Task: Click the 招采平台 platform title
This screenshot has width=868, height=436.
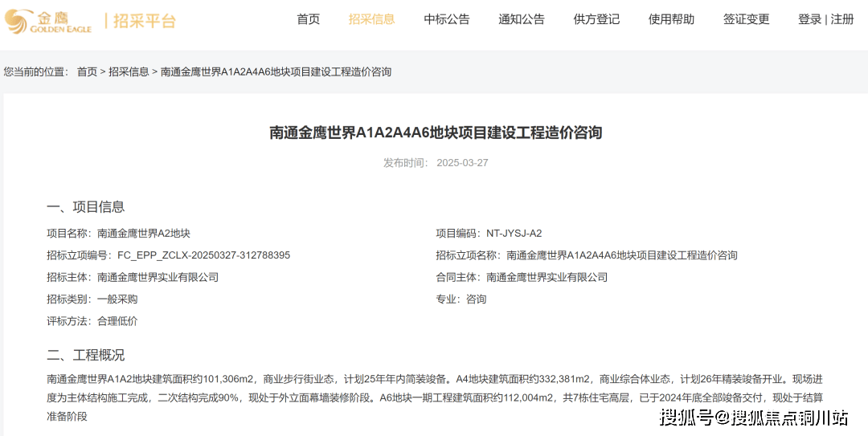Action: point(144,21)
